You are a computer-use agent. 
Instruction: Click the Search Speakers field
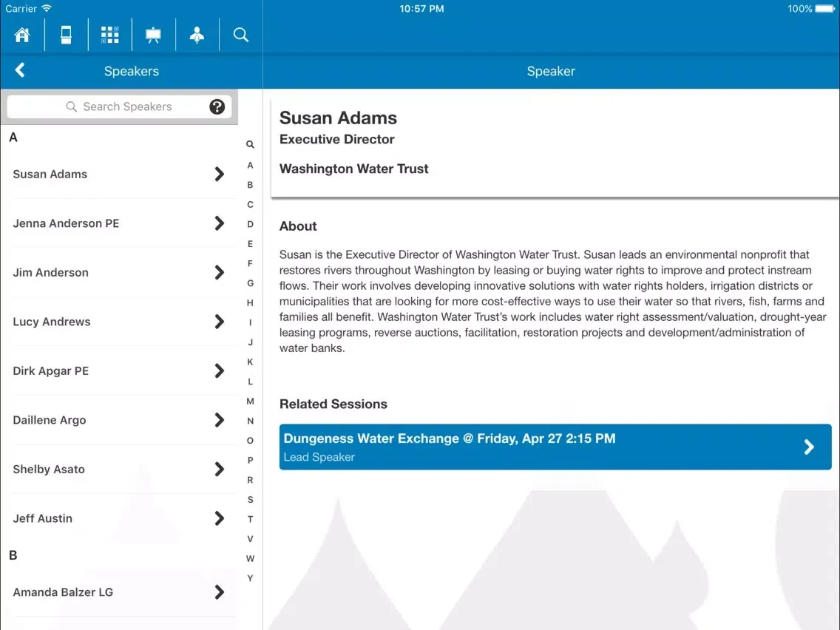click(120, 106)
